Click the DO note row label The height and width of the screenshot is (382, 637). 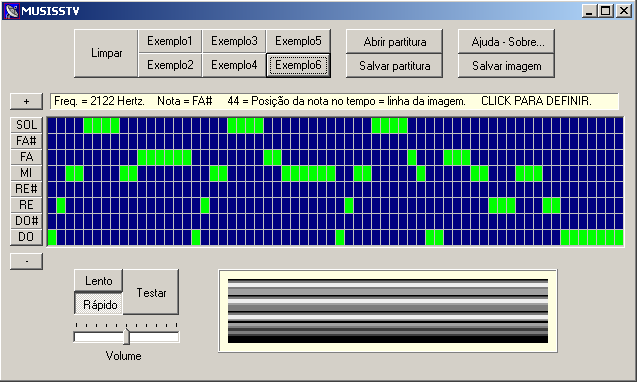tap(26, 237)
